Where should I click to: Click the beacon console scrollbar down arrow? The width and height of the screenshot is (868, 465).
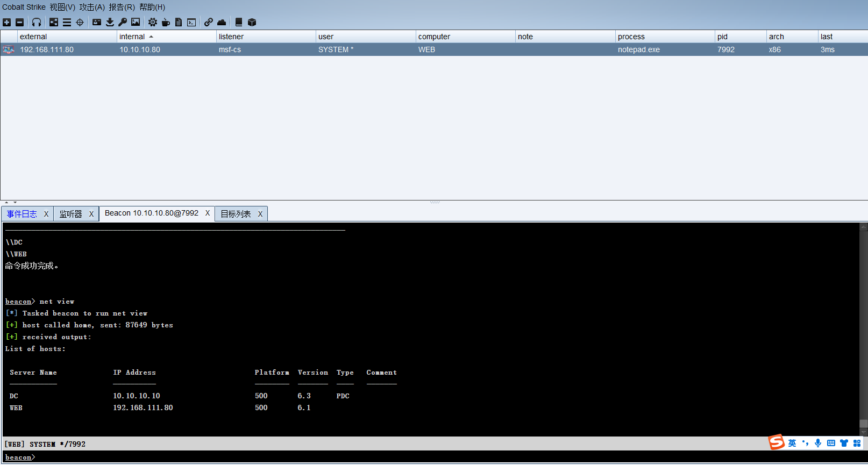(x=863, y=432)
